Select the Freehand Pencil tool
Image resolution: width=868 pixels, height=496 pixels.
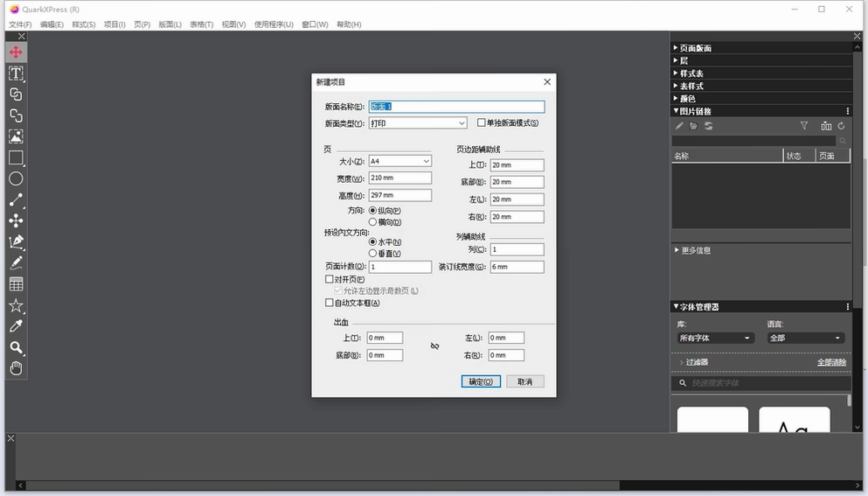coord(16,262)
